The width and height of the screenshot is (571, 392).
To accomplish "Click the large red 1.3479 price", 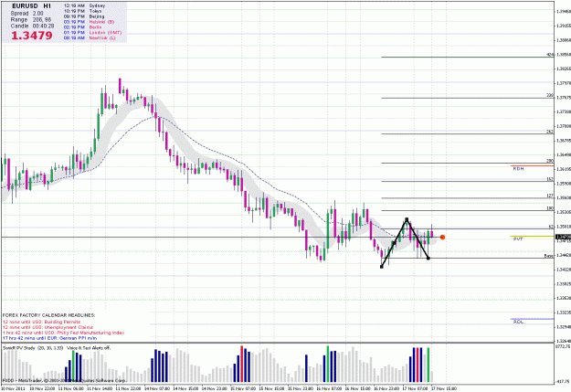I will click(31, 36).
